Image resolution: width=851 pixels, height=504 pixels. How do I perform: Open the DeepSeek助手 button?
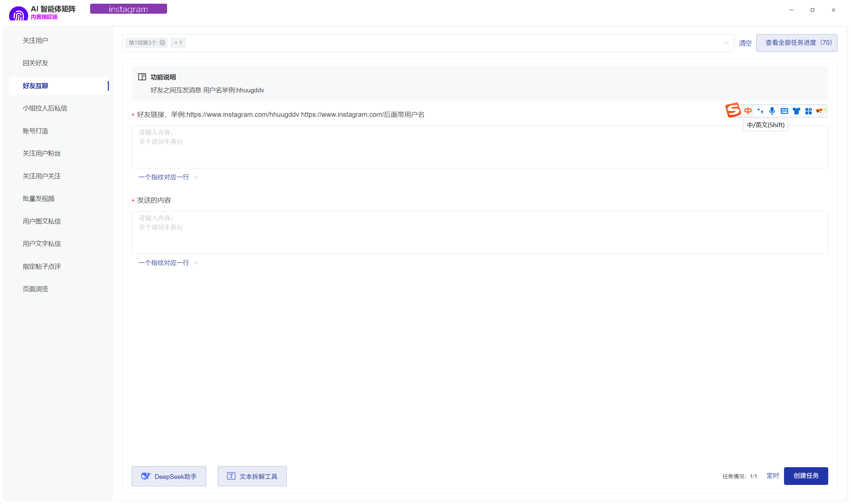pyautogui.click(x=168, y=476)
